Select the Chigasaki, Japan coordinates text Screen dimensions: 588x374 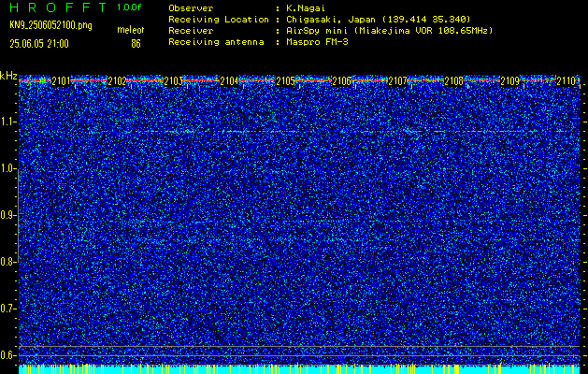click(x=378, y=19)
